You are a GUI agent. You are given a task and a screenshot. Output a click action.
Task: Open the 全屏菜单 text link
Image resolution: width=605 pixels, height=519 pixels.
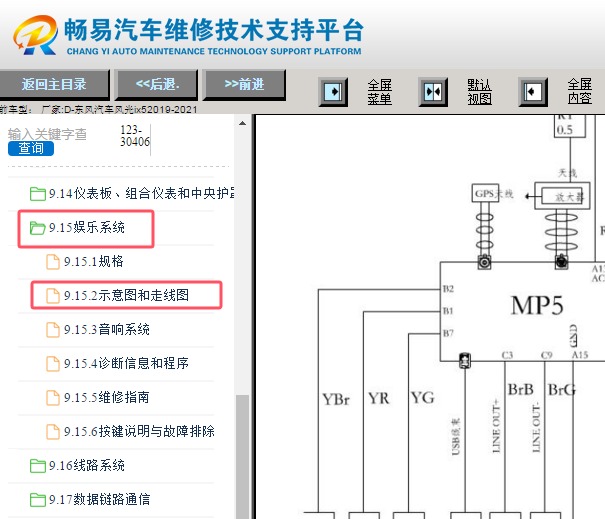click(379, 92)
